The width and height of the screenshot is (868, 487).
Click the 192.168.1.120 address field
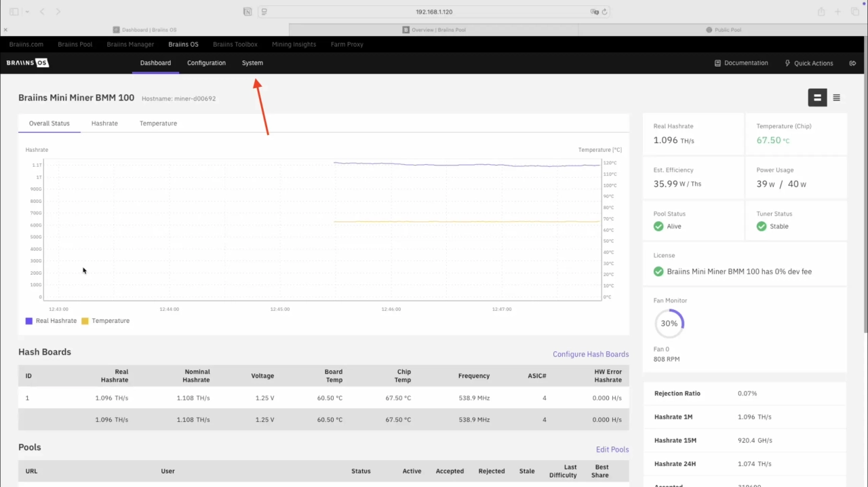[434, 12]
